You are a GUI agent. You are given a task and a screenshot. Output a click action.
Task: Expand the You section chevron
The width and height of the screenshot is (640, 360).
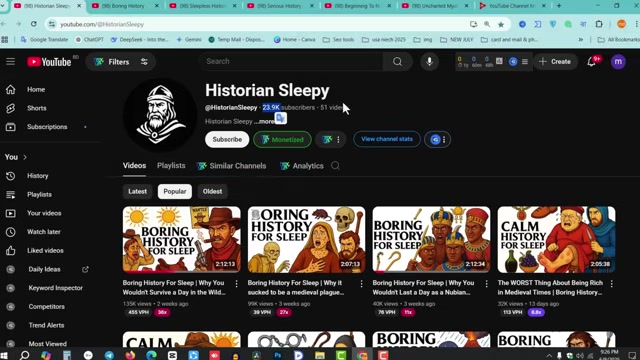tap(25, 157)
